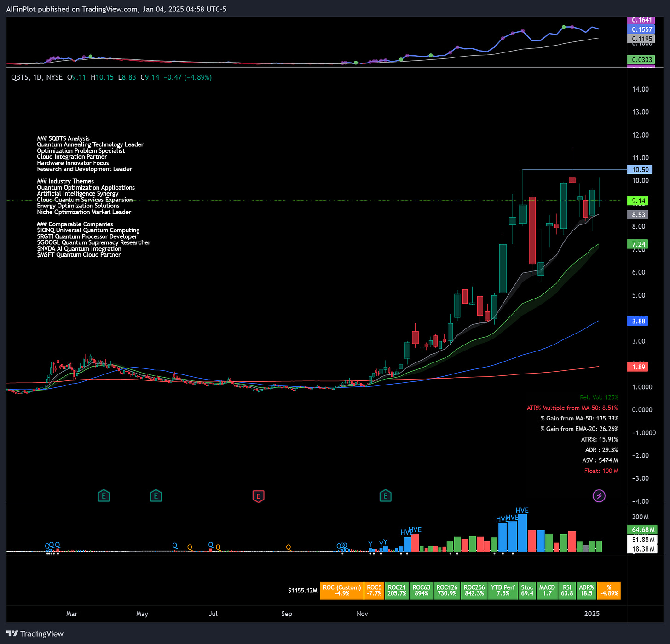Click the orange % -4.89% table cell
Screen dimensions: 670x644
tap(609, 591)
